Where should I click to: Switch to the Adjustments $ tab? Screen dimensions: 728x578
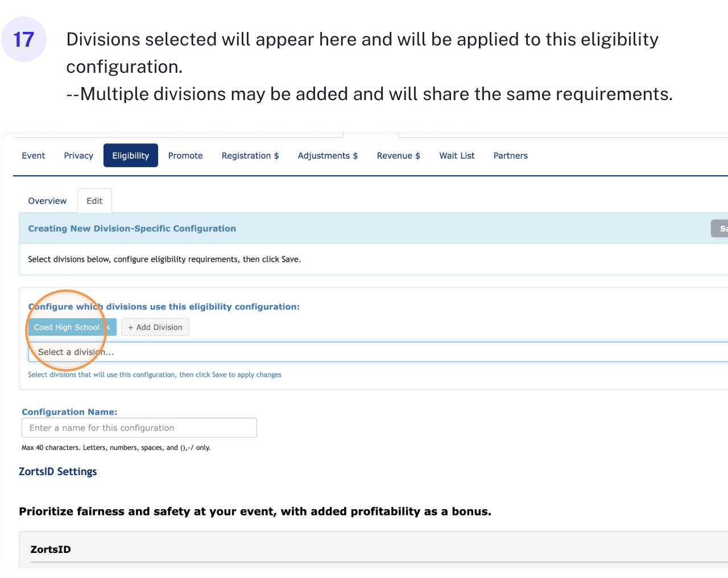pyautogui.click(x=328, y=156)
